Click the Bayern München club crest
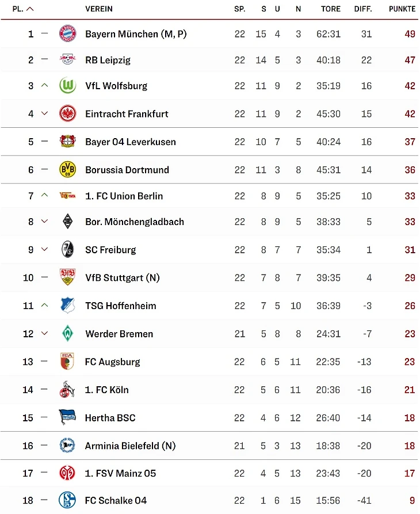The width and height of the screenshot is (420, 514). 67,34
